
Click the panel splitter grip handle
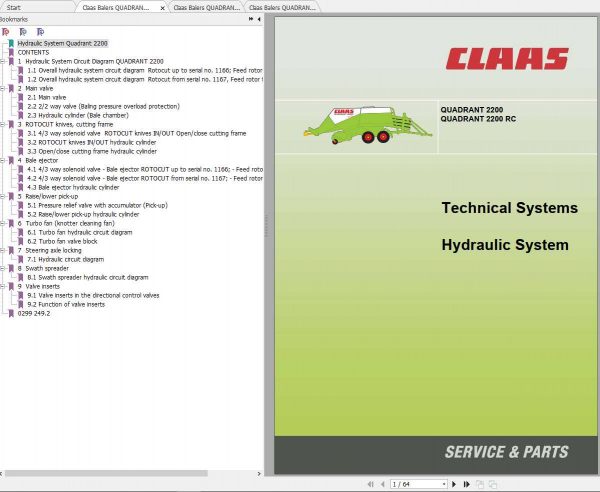coord(266,226)
